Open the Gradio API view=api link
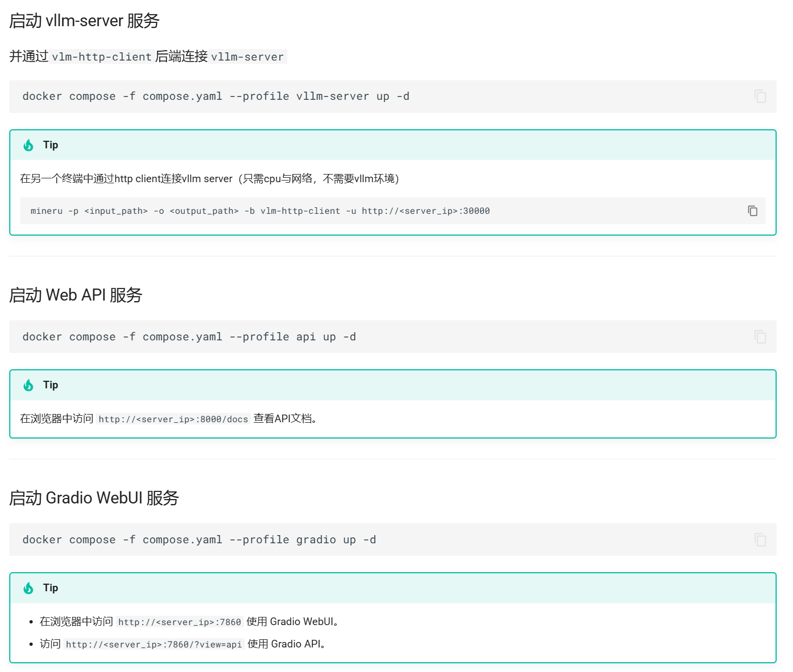Image resolution: width=793 pixels, height=672 pixels. pos(154,644)
